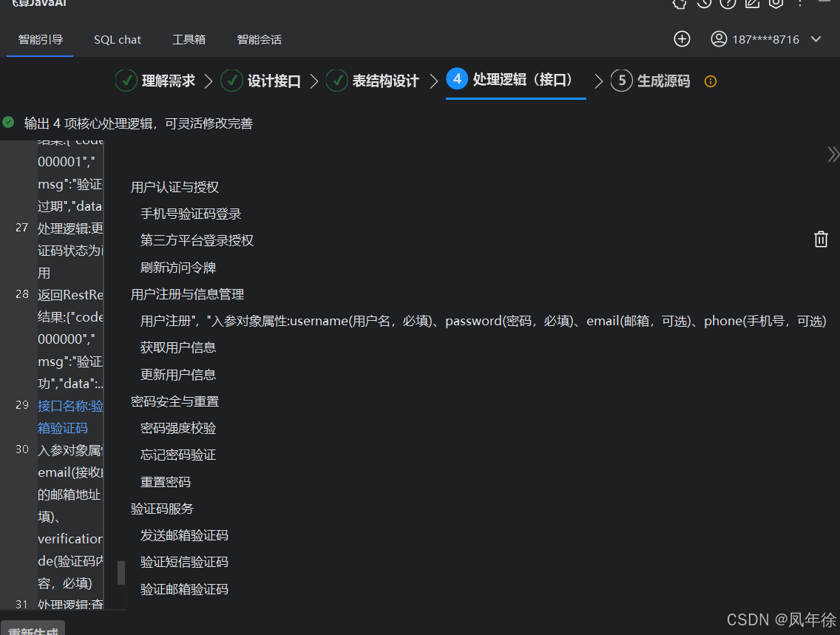Collapse the panel using the double-arrow chevron
The height and width of the screenshot is (635, 840).
point(833,154)
